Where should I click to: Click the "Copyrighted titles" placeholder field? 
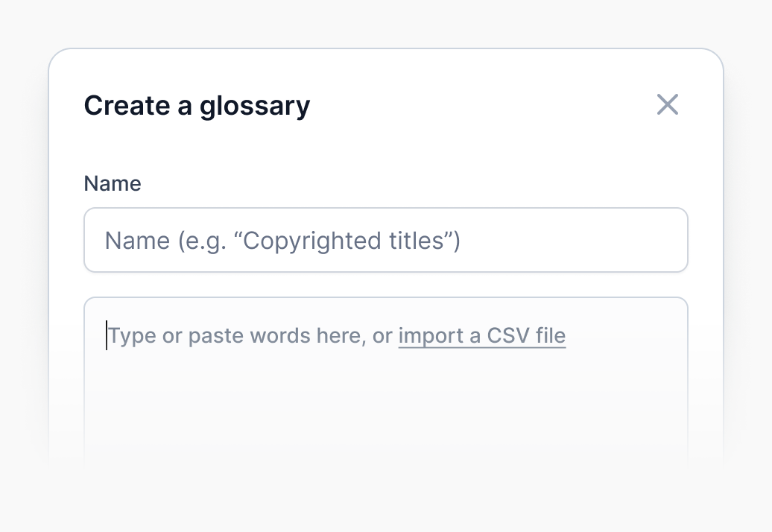[x=283, y=241]
